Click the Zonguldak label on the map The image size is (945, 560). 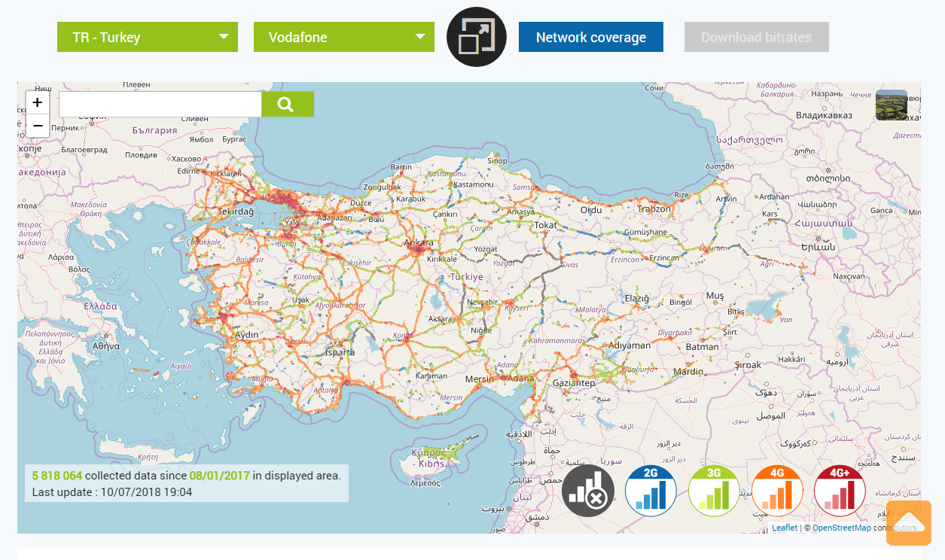(x=384, y=187)
